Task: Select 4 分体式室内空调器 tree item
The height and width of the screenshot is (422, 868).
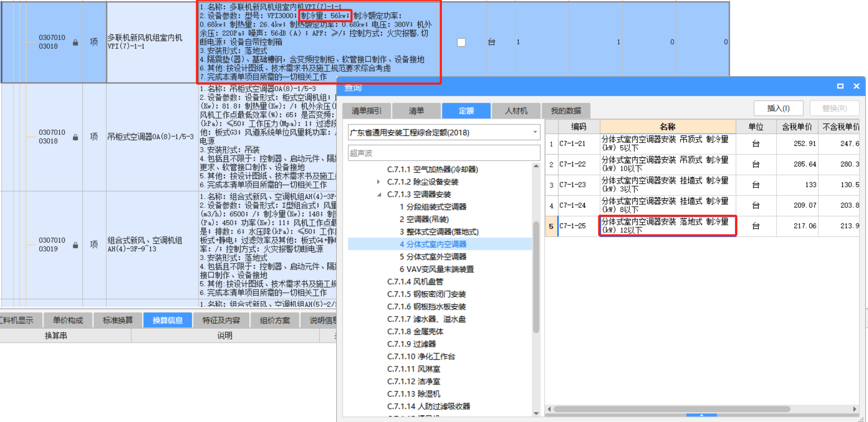Action: pyautogui.click(x=433, y=244)
